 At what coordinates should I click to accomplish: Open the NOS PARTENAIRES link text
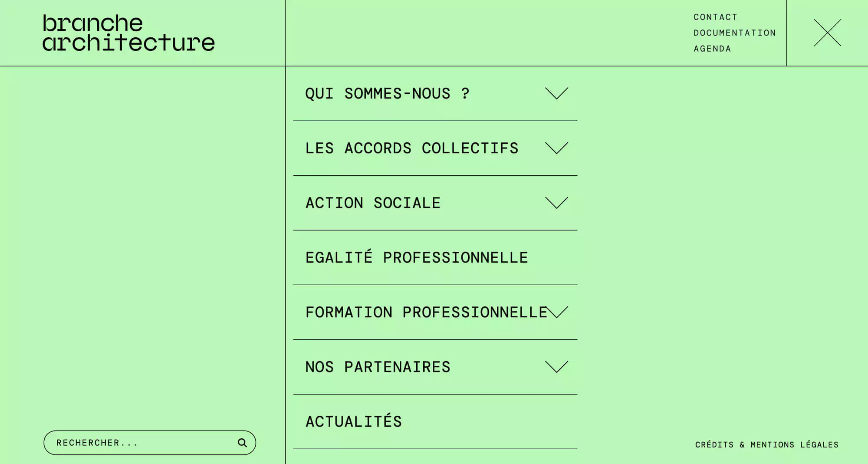coord(377,367)
